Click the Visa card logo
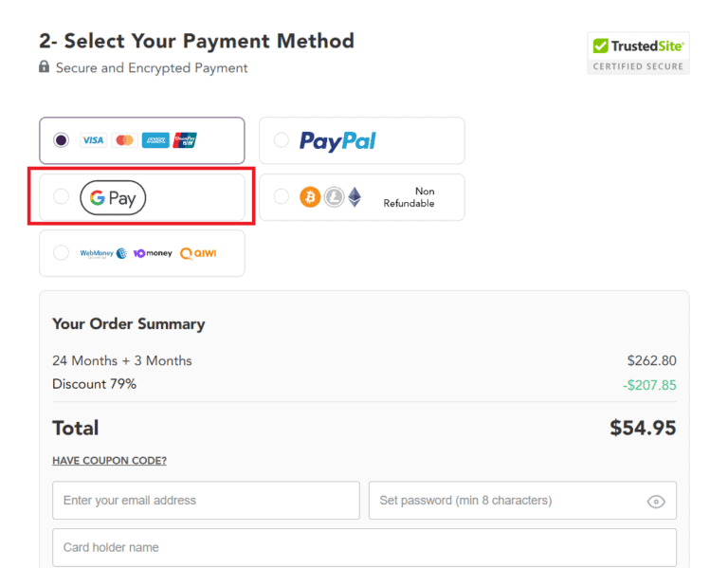 (93, 140)
